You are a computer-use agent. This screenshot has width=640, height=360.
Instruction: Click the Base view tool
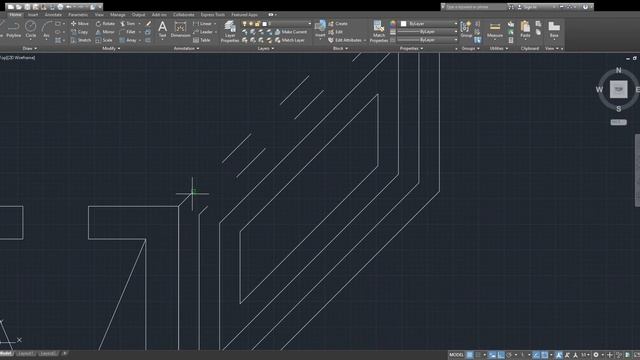(554, 29)
